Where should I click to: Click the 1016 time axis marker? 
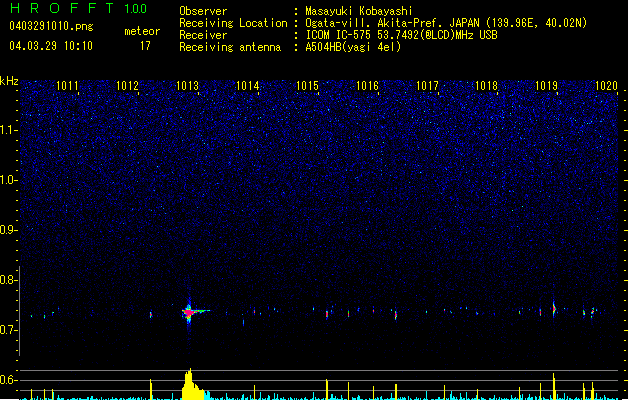(367, 86)
